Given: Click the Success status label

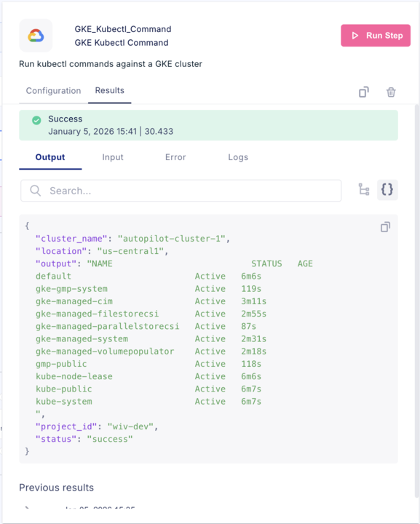Looking at the screenshot, I should [66, 119].
